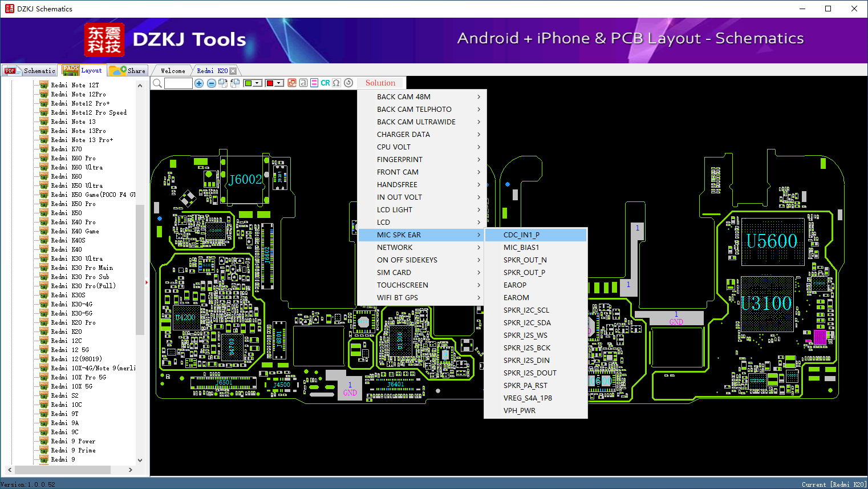Click the letter 'a' text toolbar icon
Screen dimensions: 868x489
[303, 83]
